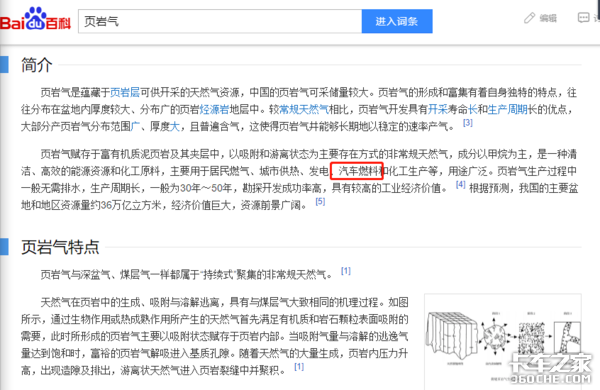Screen dimensions: 600x390
Task: Open the discussion speech-bubble icon
Action: point(583,18)
